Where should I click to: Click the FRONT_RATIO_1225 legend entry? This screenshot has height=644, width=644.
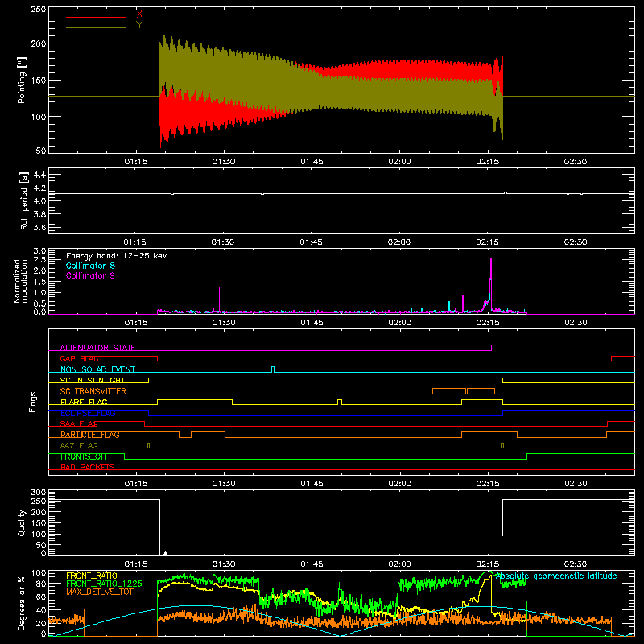[104, 584]
